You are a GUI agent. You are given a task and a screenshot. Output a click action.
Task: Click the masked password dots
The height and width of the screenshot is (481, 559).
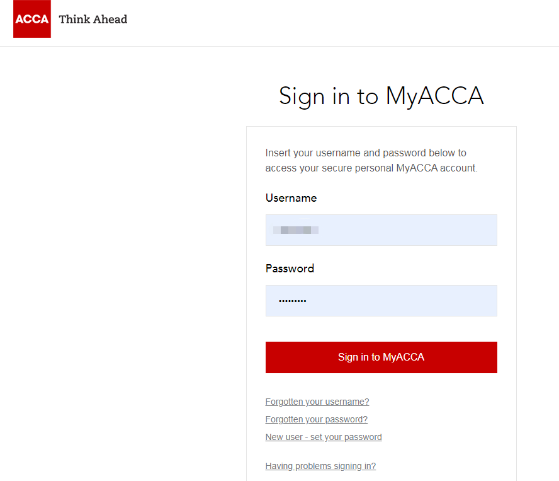point(292,301)
